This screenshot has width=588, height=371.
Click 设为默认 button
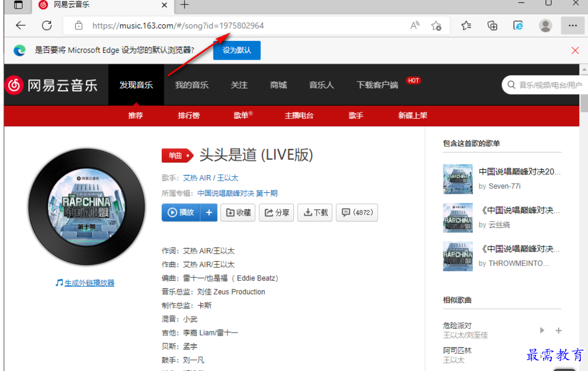tap(237, 50)
